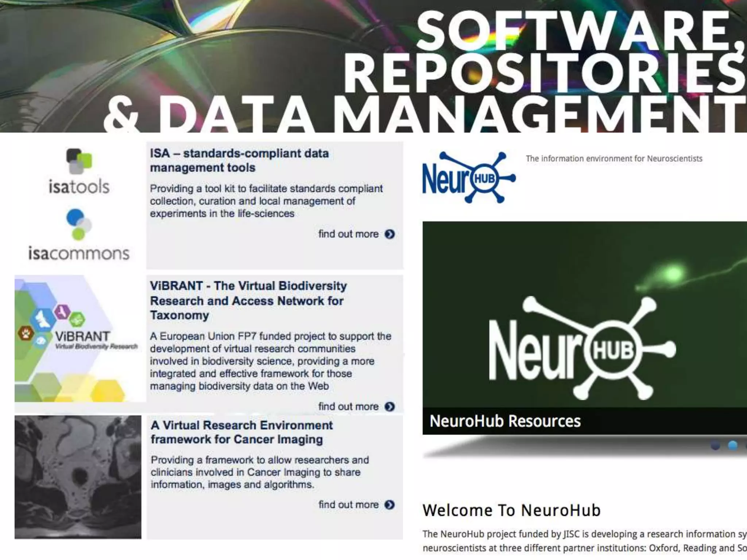Click the ViBRANT project logo image
Viewport: 747px width, 560px height.
(x=80, y=339)
